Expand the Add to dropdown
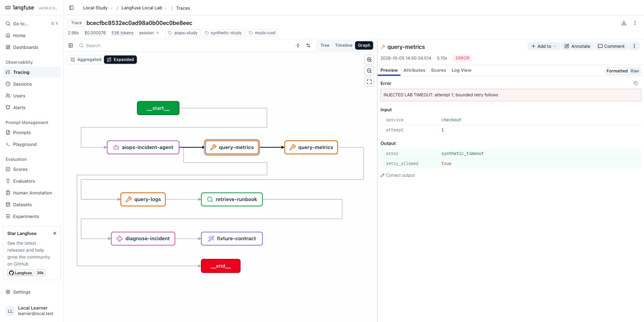 click(544, 46)
